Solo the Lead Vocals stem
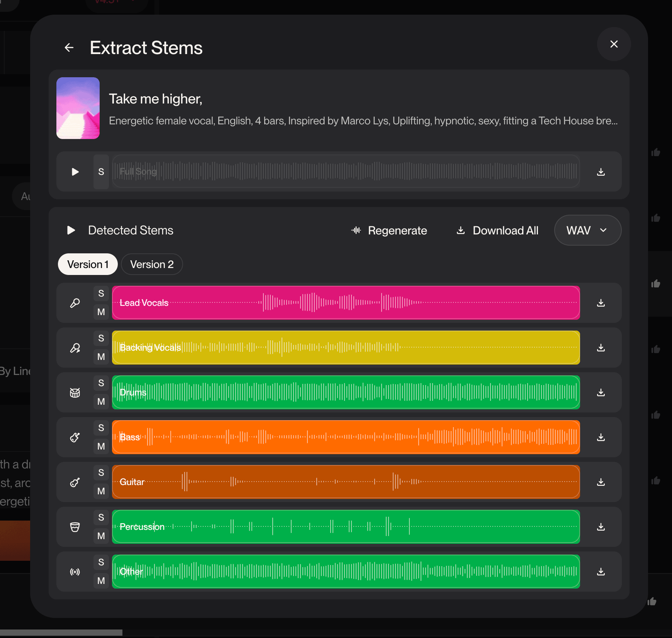This screenshot has width=672, height=638. pos(101,294)
